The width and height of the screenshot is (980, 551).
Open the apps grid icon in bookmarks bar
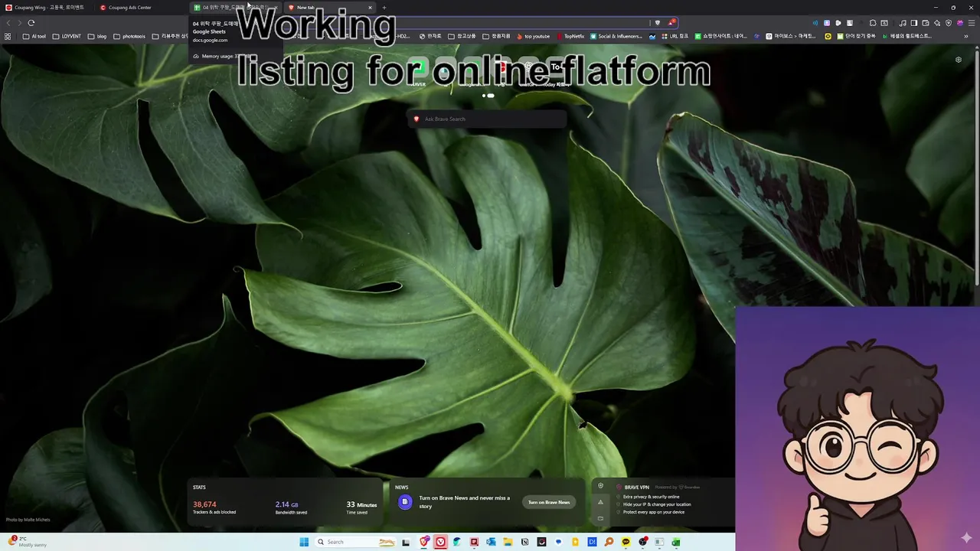point(8,36)
